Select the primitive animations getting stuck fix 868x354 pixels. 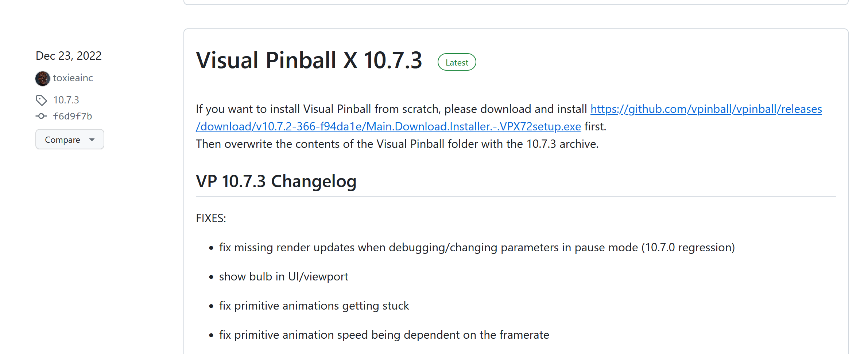314,306
